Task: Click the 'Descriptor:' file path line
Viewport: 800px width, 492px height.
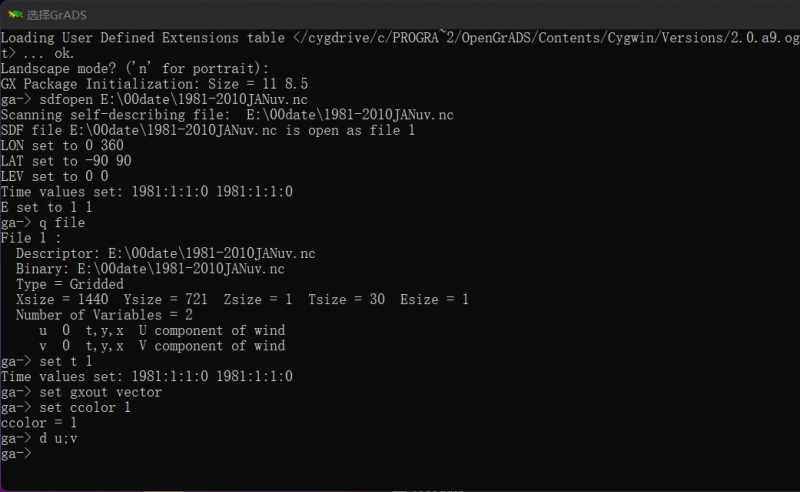Action: tap(165, 254)
